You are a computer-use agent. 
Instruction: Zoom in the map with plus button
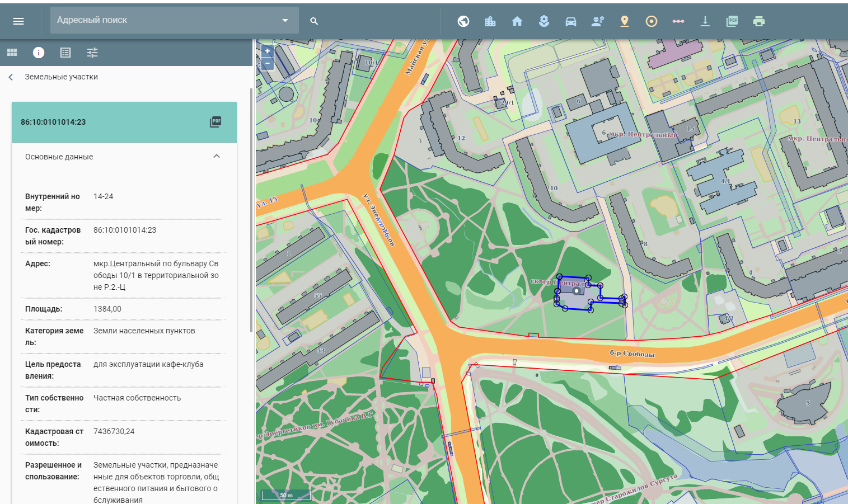268,51
